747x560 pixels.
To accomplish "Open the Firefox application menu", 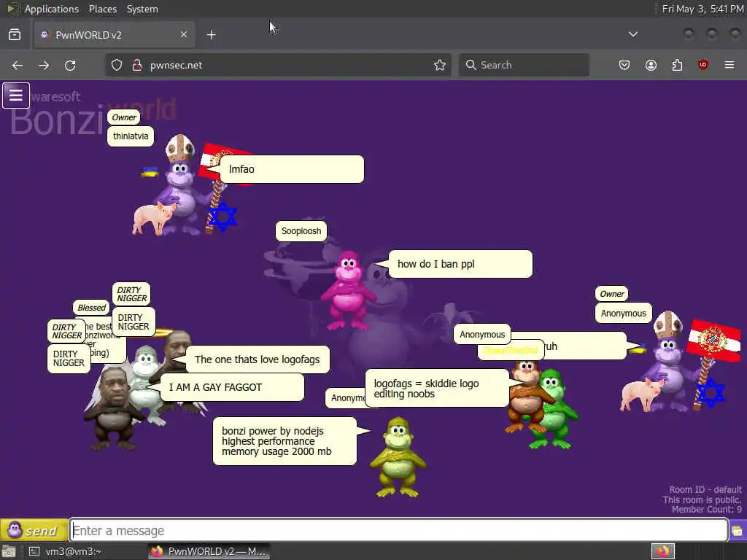I will click(729, 65).
